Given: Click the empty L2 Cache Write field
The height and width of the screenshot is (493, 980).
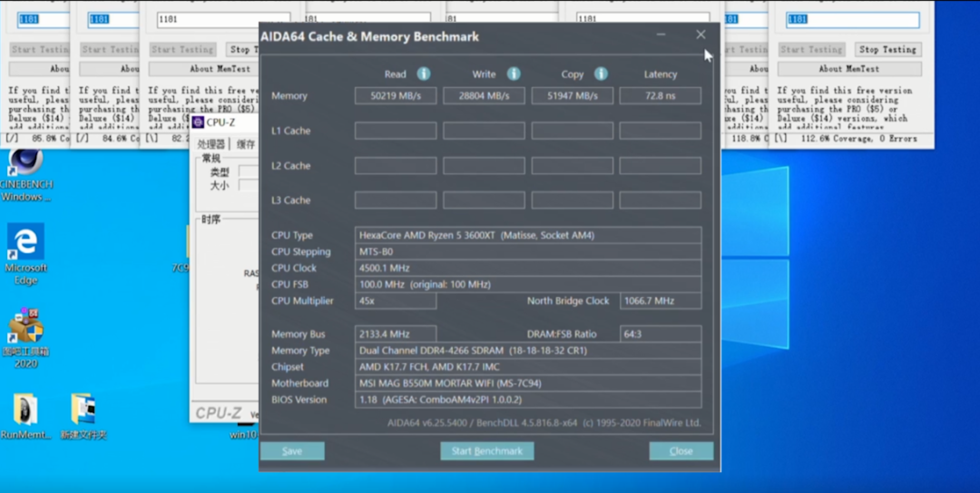Looking at the screenshot, I should [x=484, y=166].
